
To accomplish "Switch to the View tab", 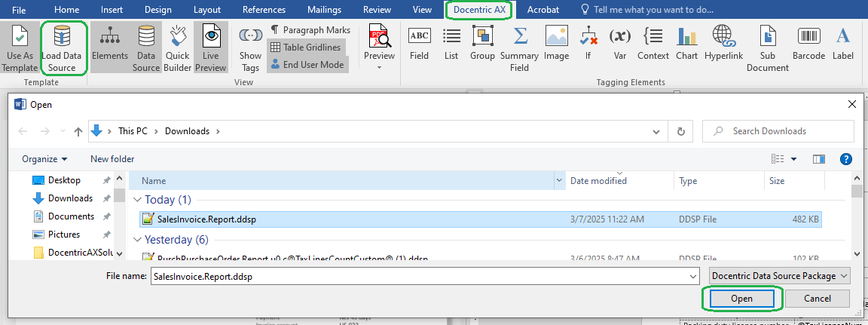I will point(423,9).
